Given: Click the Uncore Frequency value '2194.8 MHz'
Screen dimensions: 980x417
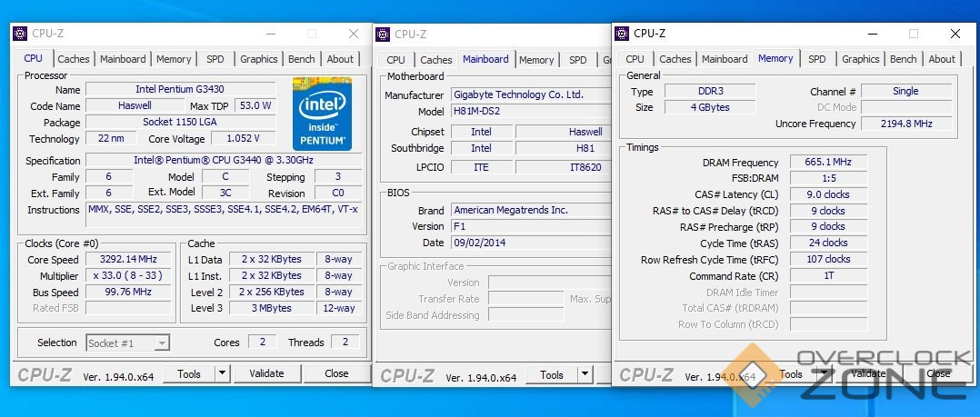Looking at the screenshot, I should (x=907, y=124).
